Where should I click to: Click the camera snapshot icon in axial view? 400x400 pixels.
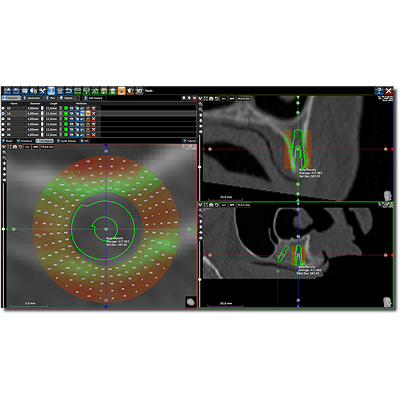pyautogui.click(x=15, y=147)
